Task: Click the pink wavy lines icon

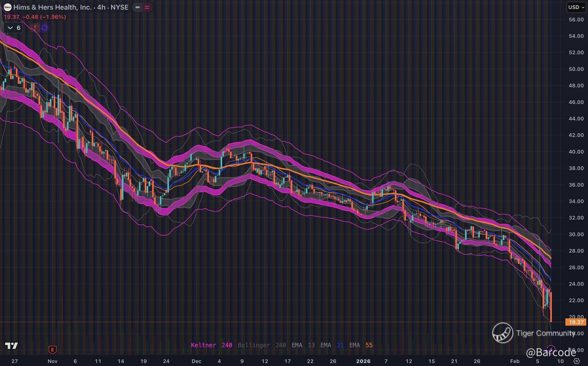Action: click(147, 7)
